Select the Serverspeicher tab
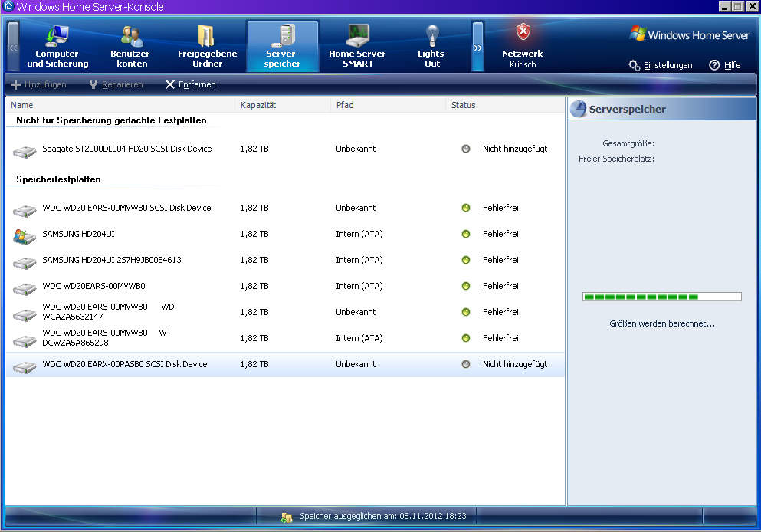 tap(283, 47)
